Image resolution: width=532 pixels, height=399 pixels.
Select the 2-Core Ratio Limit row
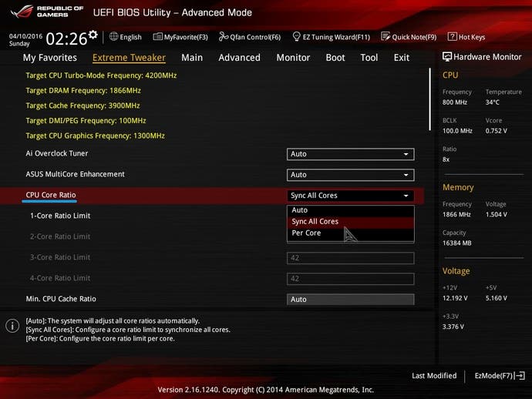pyautogui.click(x=60, y=236)
